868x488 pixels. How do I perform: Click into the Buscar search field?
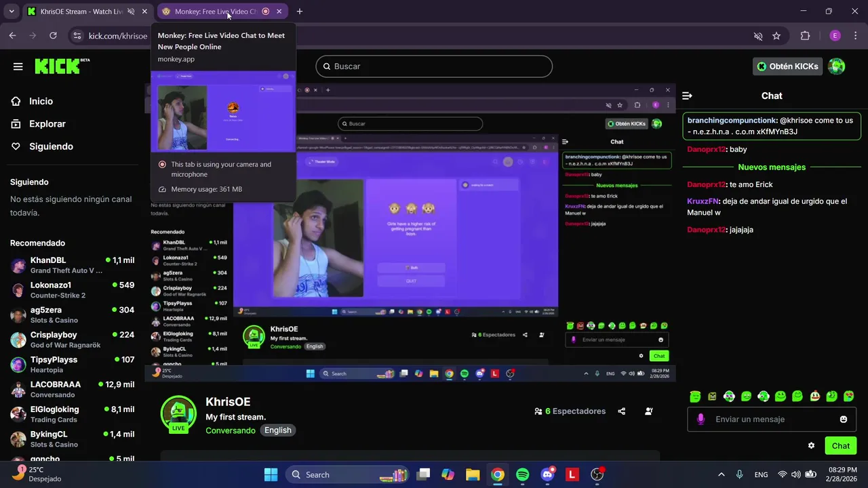tap(434, 66)
